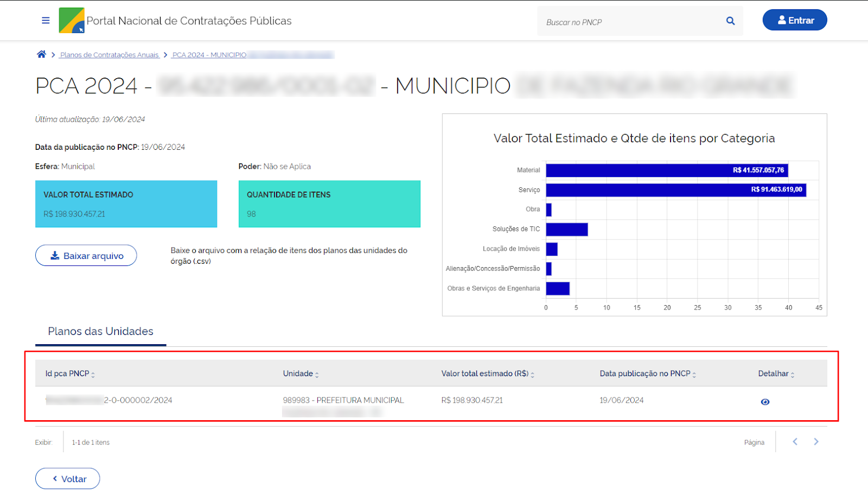The height and width of the screenshot is (494, 868).
Task: Click the Id cell ending 2-0-000002/2024
Action: pyautogui.click(x=109, y=400)
